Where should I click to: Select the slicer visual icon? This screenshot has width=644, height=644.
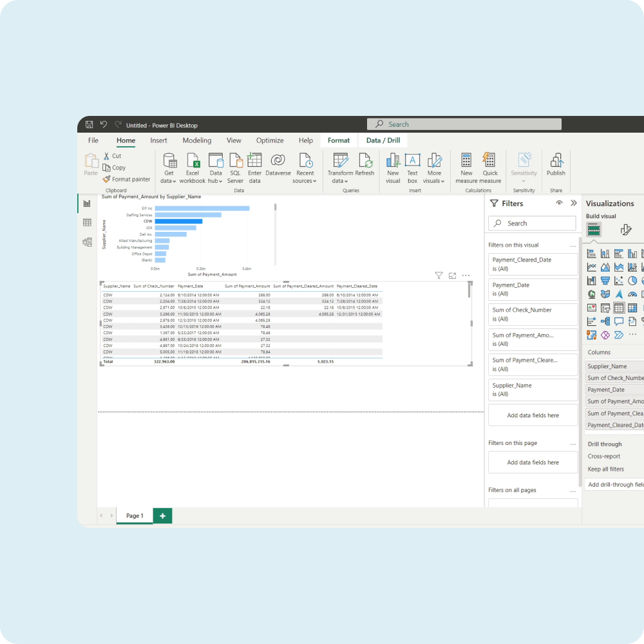[605, 308]
